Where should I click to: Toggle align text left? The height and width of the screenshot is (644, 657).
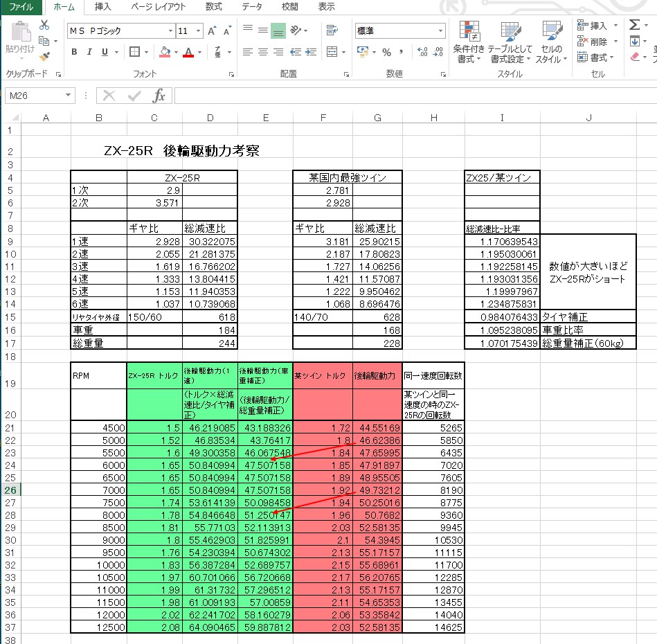248,52
